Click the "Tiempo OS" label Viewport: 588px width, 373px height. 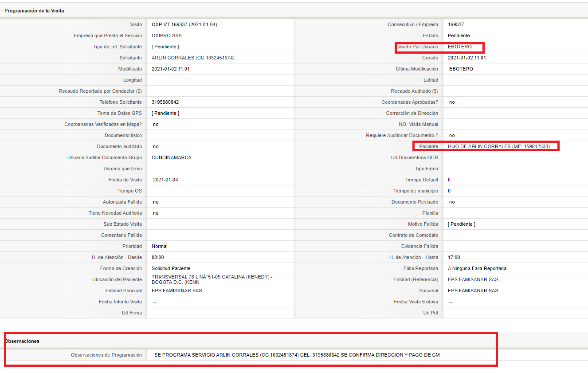pyautogui.click(x=129, y=191)
